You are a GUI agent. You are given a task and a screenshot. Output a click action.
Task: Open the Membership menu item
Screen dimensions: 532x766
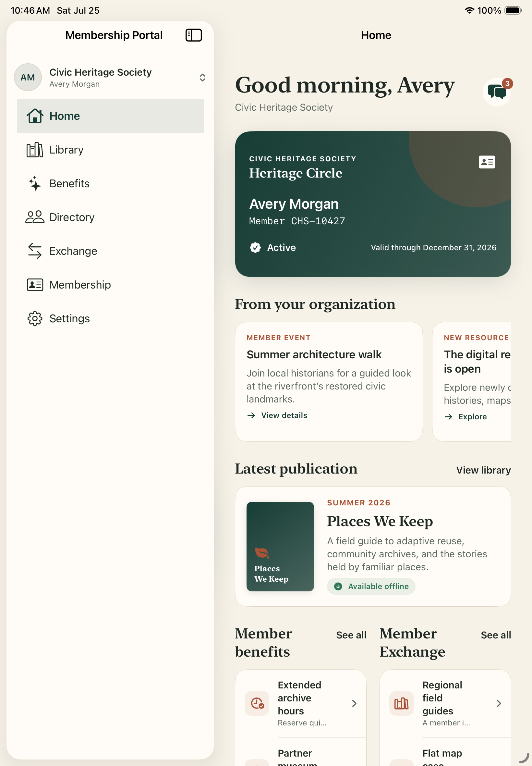[110, 285]
